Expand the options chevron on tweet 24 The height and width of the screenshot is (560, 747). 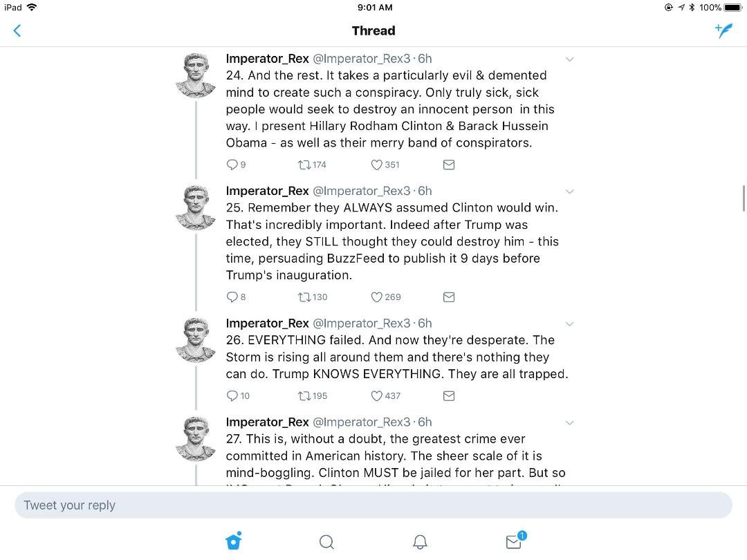click(569, 59)
